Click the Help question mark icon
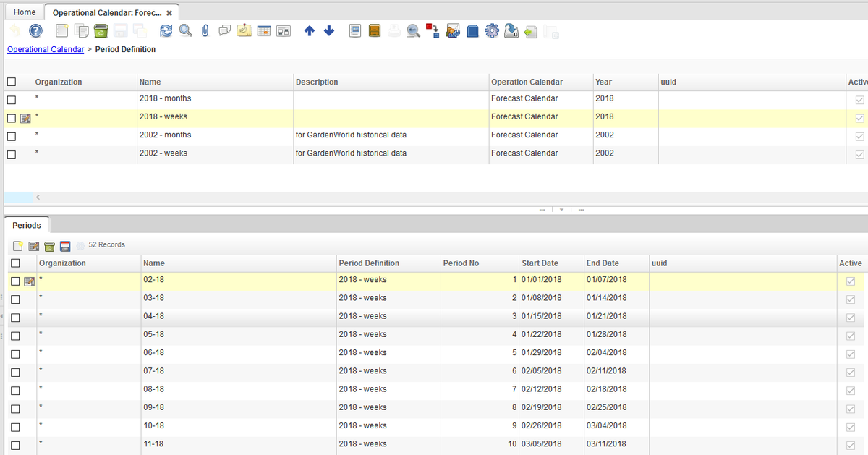 [x=35, y=31]
